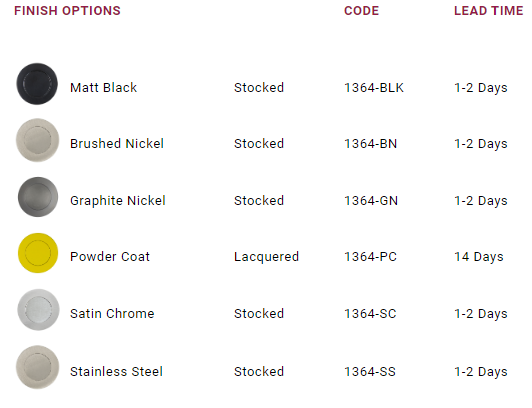Click the Powder Coat finish name
The image size is (532, 408).
coord(110,256)
